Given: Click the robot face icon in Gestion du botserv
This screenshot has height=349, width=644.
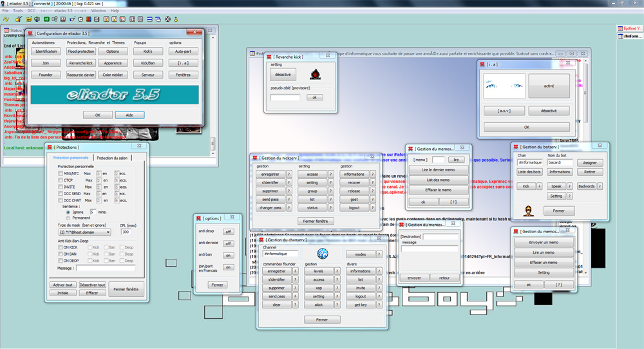Looking at the screenshot, I should pyautogui.click(x=528, y=211).
